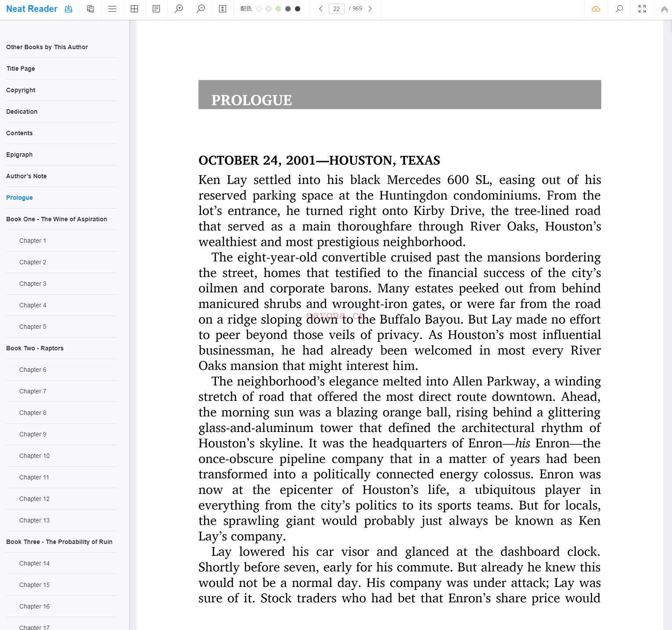Click the page number input field showing 22
Image resolution: width=672 pixels, height=630 pixels.
pyautogui.click(x=337, y=9)
